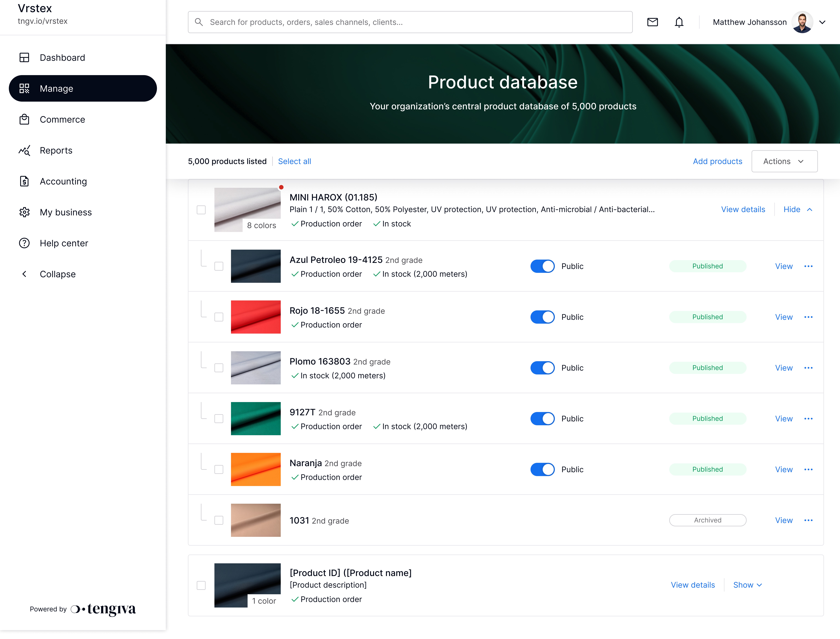Screen dimensions: 840x639
Task: Click the My business gear icon
Action: (x=24, y=212)
